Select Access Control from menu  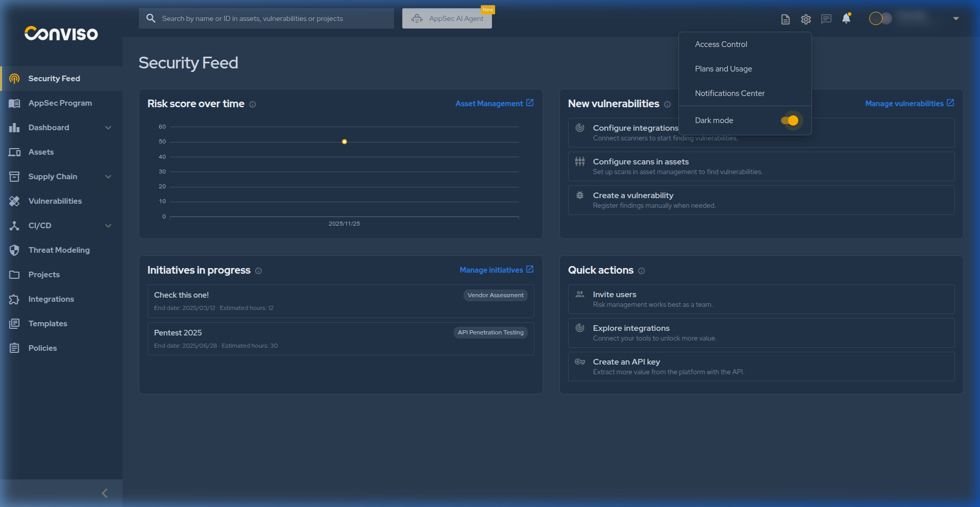pos(721,44)
